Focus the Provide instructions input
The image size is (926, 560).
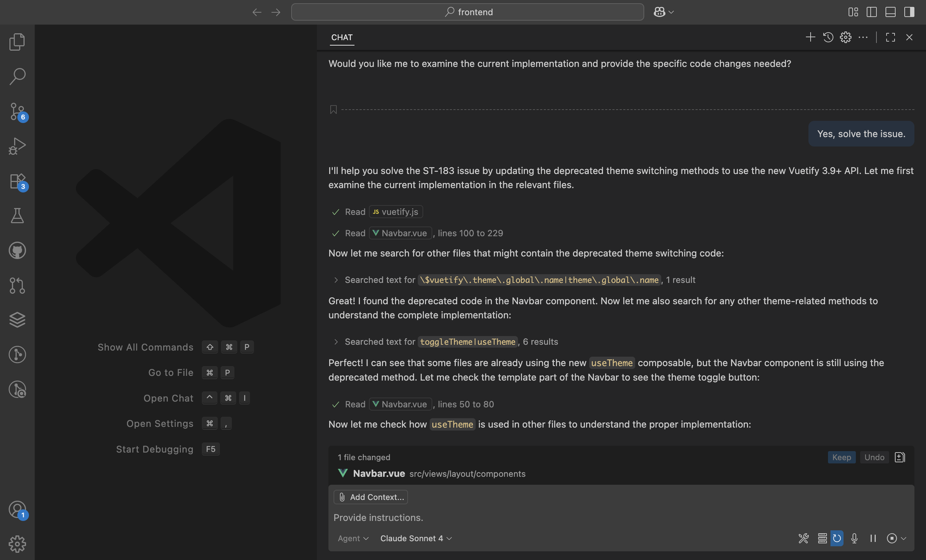click(621, 518)
